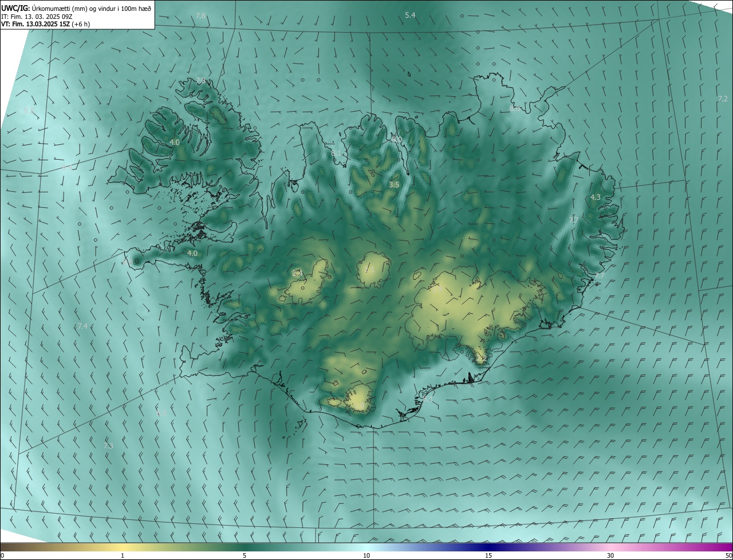The image size is (733, 560).
Task: Click the color scale label 0
Action: (2, 555)
